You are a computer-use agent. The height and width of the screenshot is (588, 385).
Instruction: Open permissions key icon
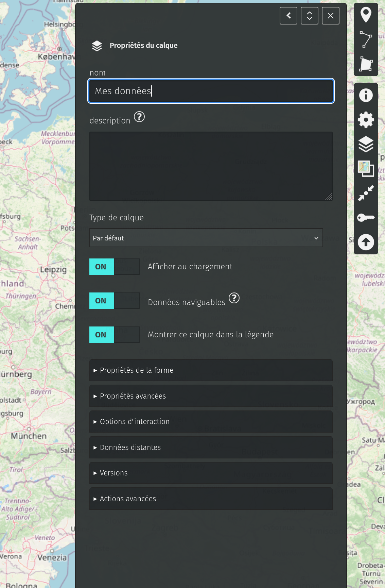point(366,218)
